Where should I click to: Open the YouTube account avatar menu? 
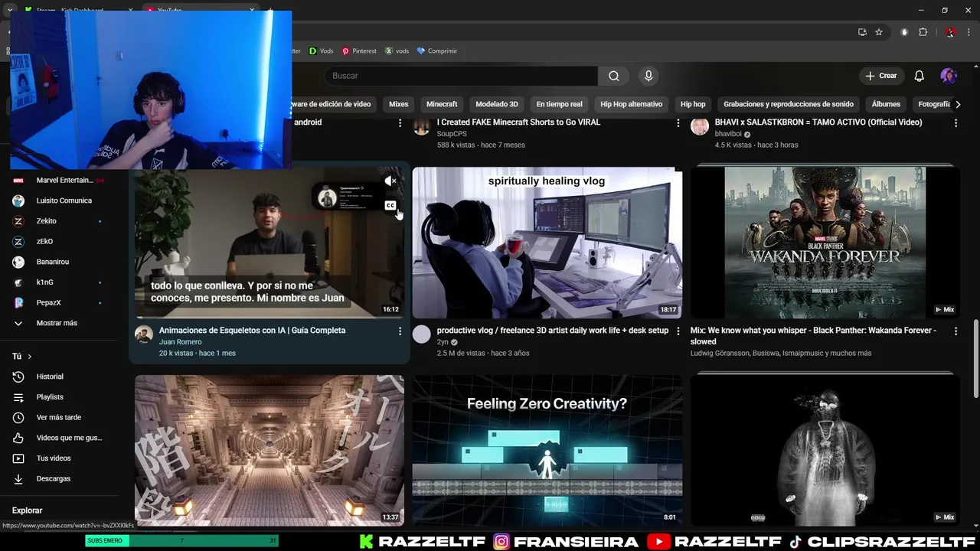(949, 76)
